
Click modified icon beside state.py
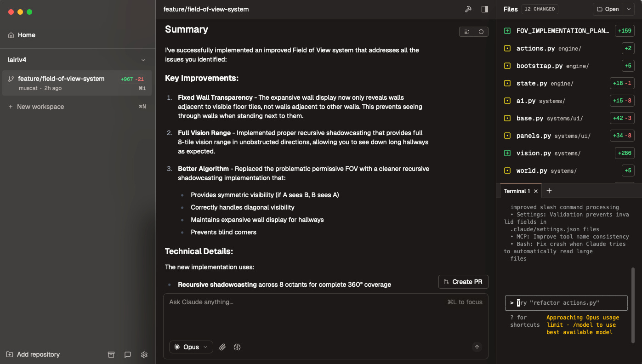(507, 83)
